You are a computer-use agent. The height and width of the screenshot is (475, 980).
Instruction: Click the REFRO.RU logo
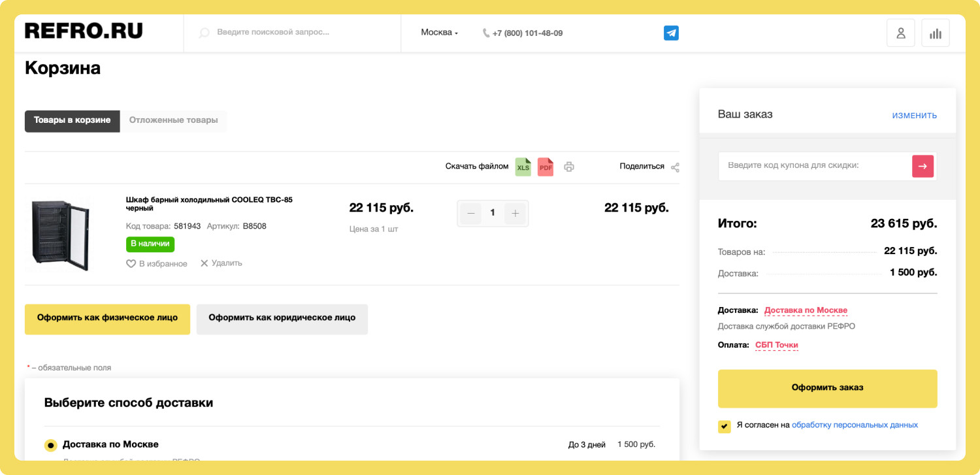[x=84, y=31]
